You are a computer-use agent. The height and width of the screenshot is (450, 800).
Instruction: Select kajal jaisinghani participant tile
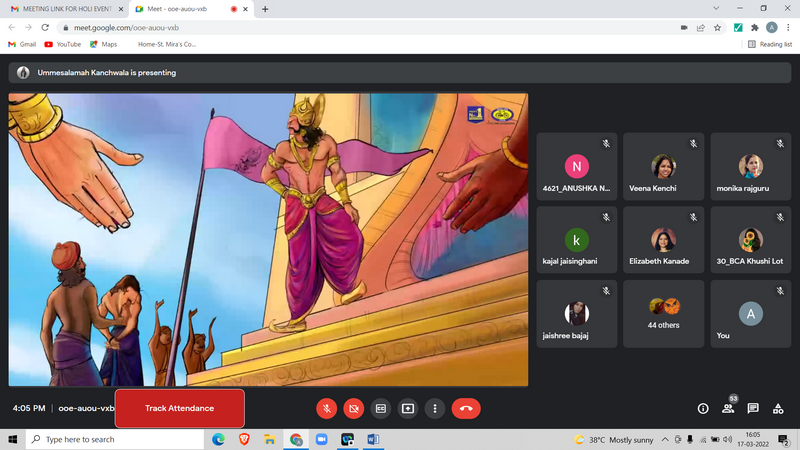pyautogui.click(x=577, y=240)
